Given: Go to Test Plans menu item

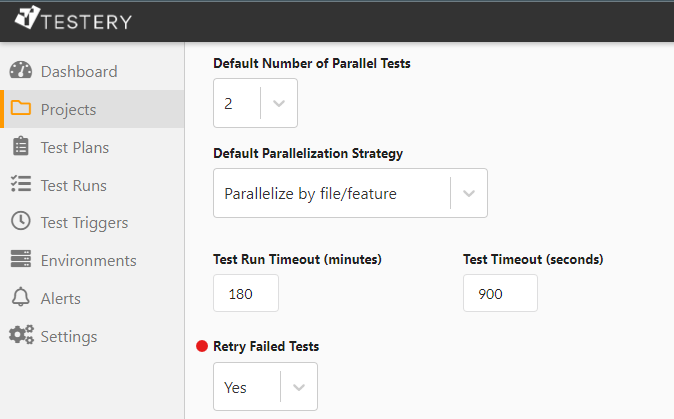Looking at the screenshot, I should (75, 147).
